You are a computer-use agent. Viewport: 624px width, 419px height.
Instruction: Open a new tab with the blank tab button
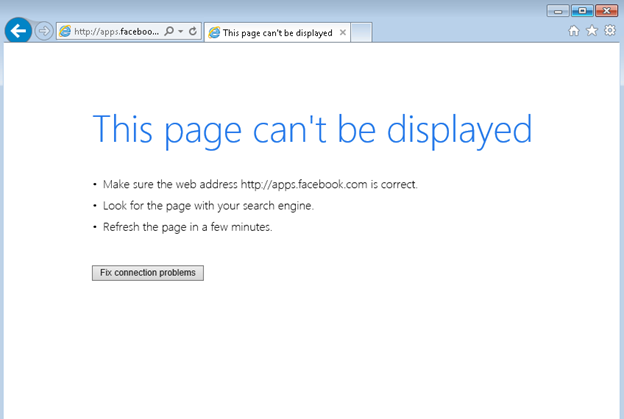pos(362,33)
